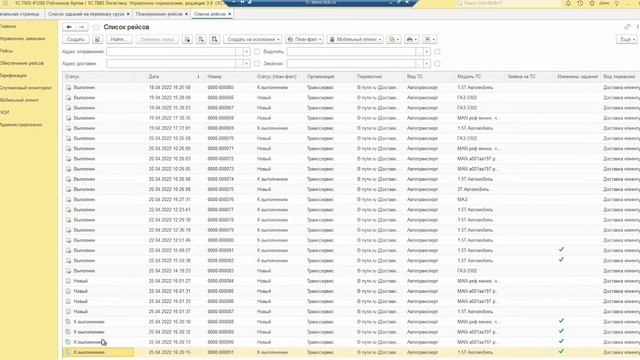Open Управление заказами section in the sidebar

point(22,38)
